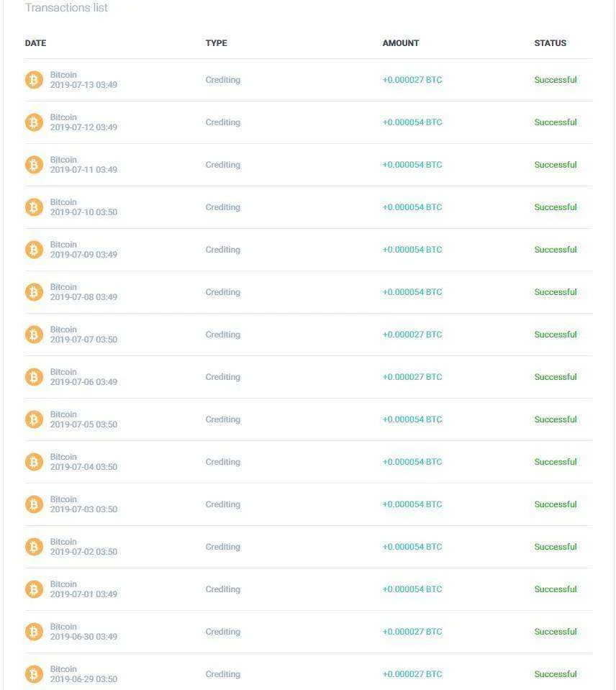Select the STATUS column header

coord(551,43)
